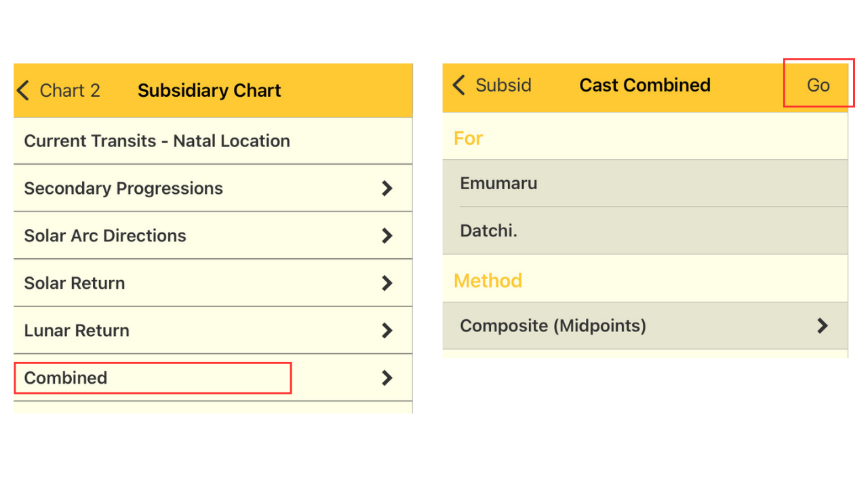Click the Composite (Midpoints) chevron arrow
The height and width of the screenshot is (488, 868).
tap(823, 326)
